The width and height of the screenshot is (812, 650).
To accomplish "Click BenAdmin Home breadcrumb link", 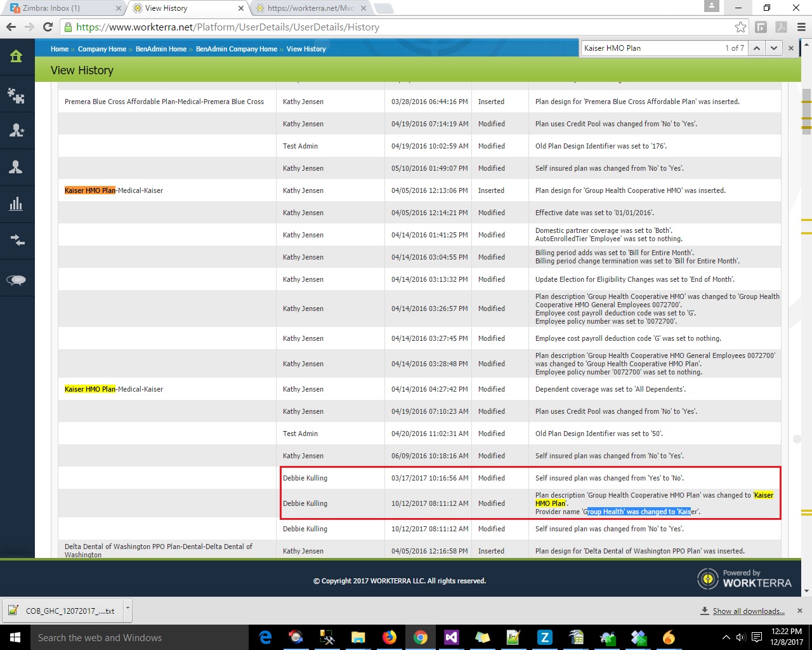I will [161, 49].
